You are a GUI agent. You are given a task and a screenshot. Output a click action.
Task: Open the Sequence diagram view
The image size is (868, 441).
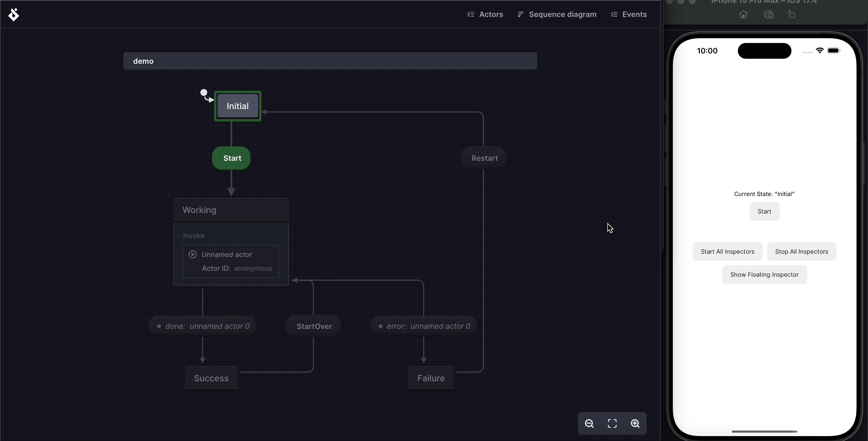click(x=563, y=14)
